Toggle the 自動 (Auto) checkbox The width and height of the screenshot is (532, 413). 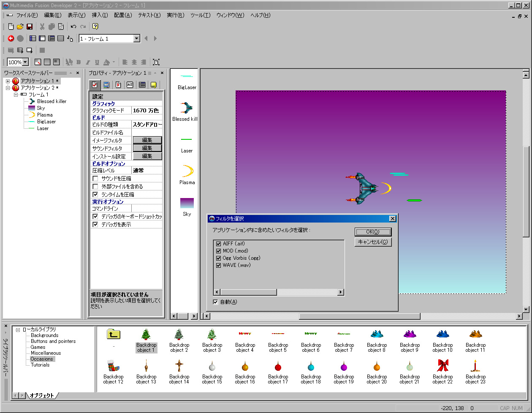point(215,302)
